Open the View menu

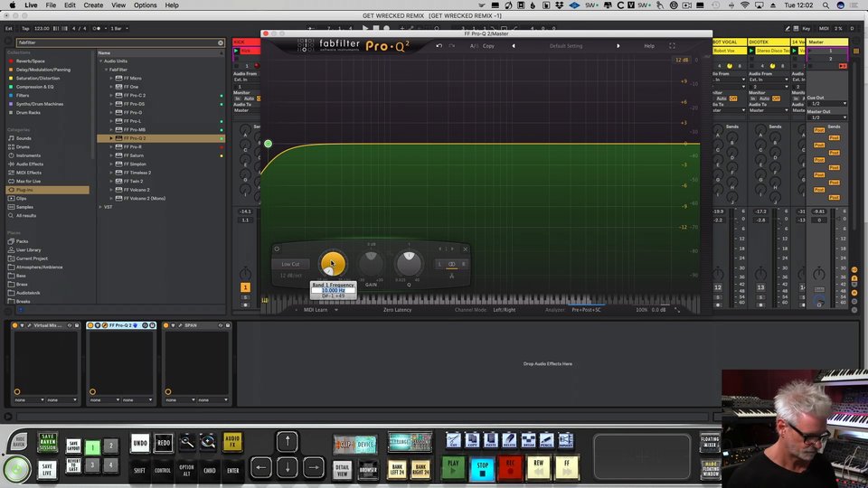pyautogui.click(x=118, y=5)
